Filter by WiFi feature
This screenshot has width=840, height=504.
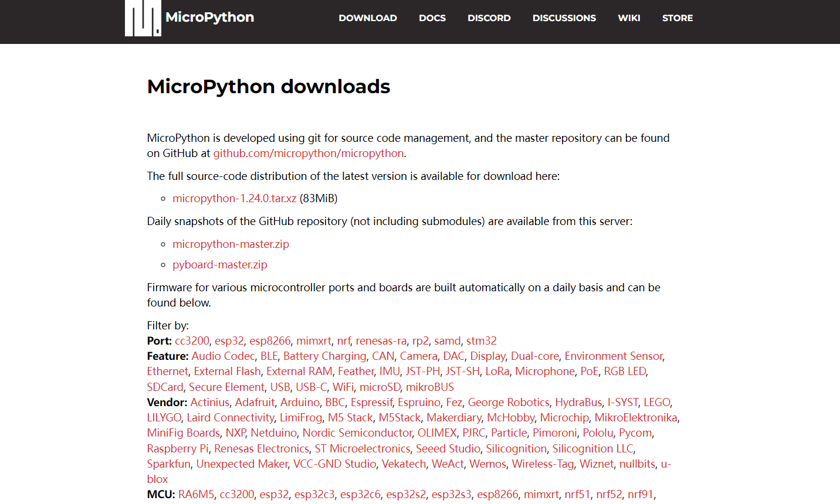(343, 387)
